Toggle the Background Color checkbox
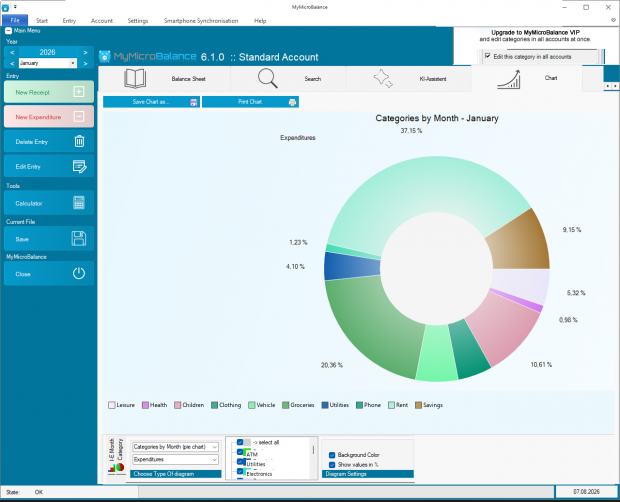The image size is (620, 502). [332, 455]
